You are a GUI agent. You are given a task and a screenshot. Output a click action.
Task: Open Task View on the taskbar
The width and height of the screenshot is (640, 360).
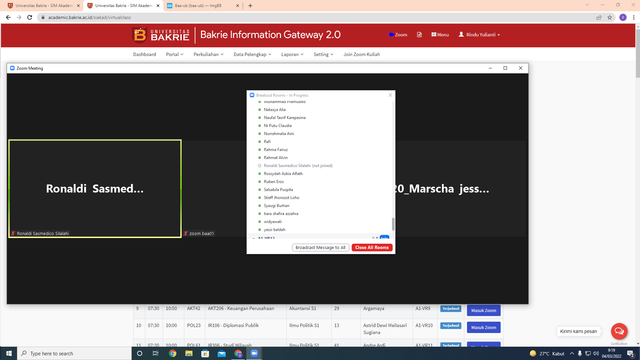tap(156, 353)
